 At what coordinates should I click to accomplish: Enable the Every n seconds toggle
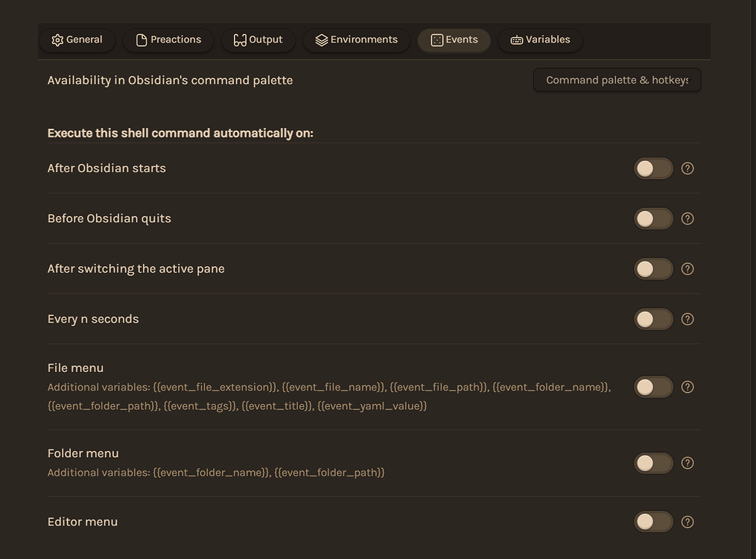pyautogui.click(x=653, y=319)
